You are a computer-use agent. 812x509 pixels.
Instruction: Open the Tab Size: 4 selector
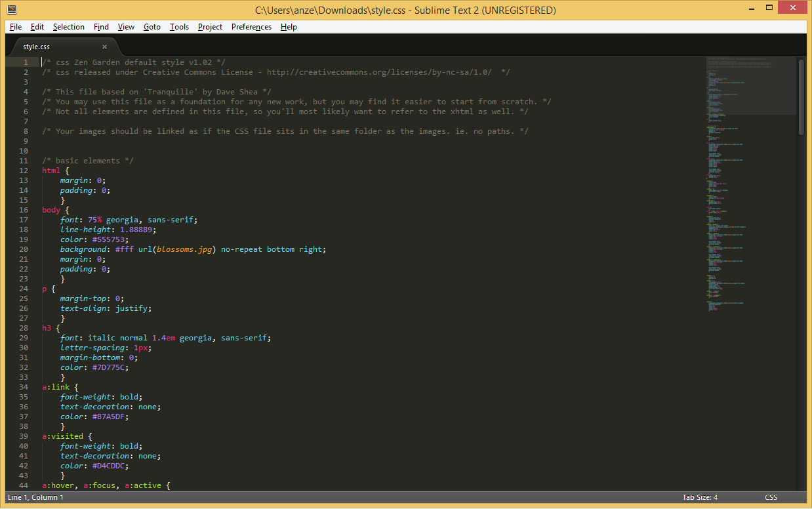[x=700, y=497]
